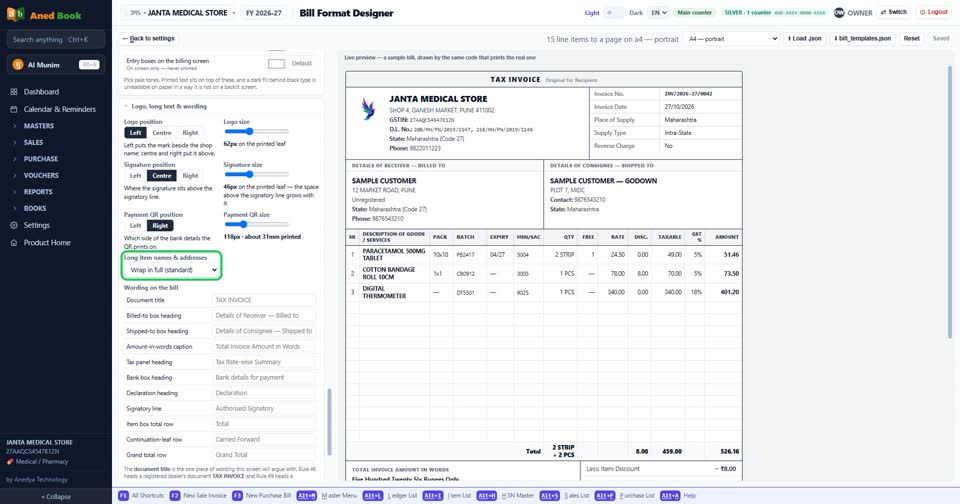Click the Signatory line input field
Viewport: 960px width, 504px height.
(264, 408)
